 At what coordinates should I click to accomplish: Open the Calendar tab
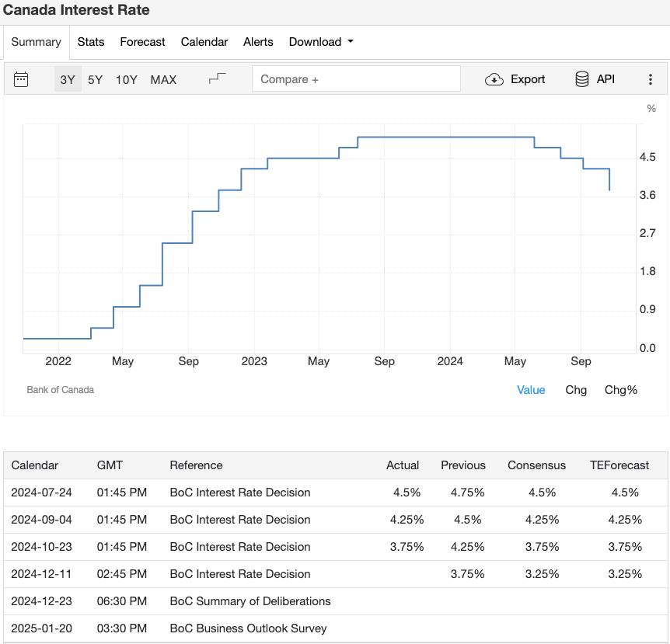(204, 42)
